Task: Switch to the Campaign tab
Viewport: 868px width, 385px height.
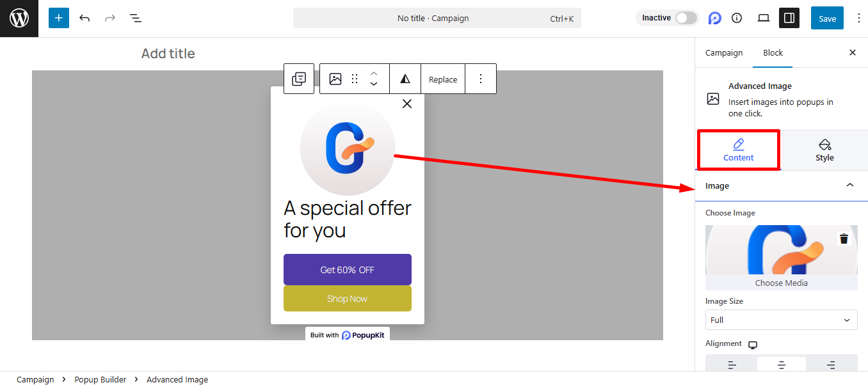Action: coord(724,52)
